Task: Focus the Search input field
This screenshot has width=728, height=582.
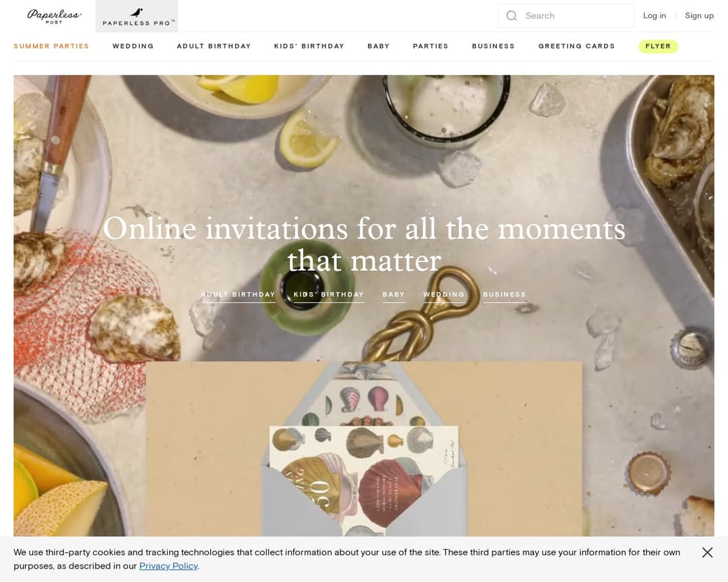Action: tap(566, 15)
